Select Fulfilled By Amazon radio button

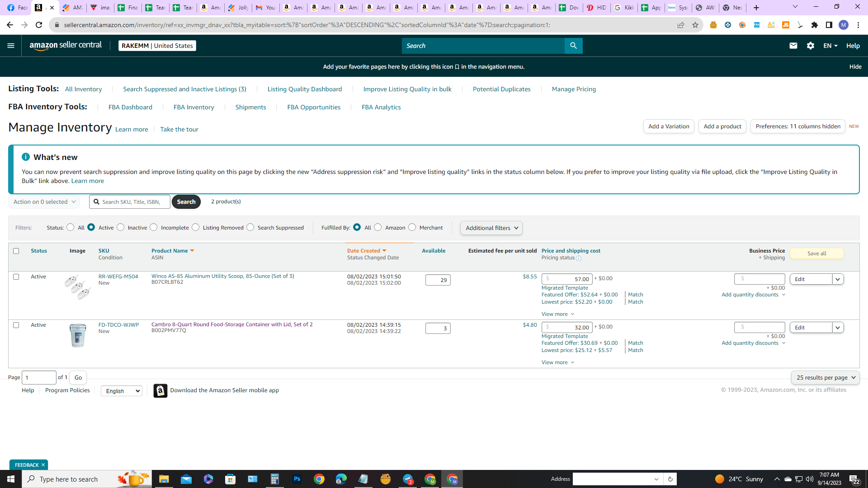[x=378, y=227]
